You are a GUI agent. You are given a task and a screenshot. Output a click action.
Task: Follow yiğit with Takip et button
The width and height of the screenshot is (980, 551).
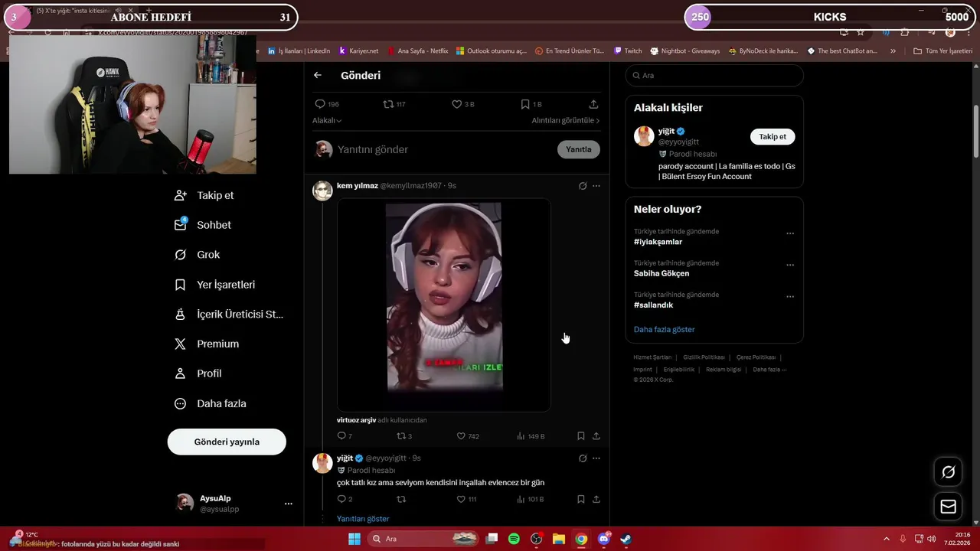pyautogui.click(x=773, y=136)
